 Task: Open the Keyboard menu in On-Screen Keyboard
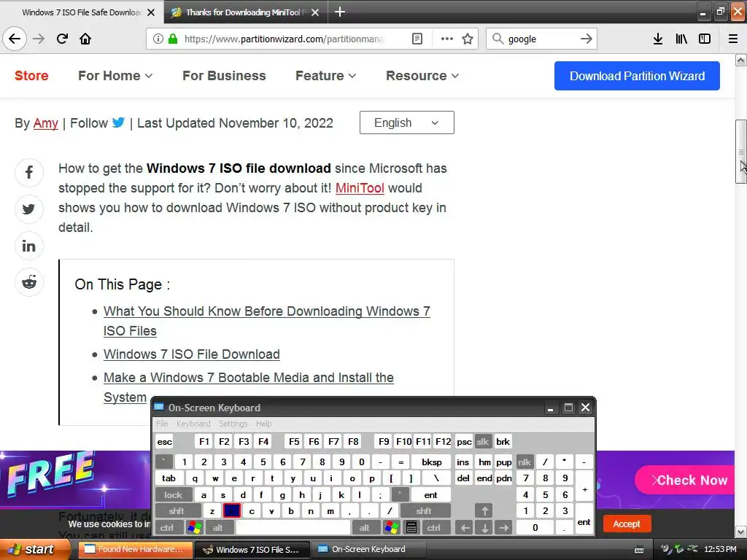tap(193, 424)
